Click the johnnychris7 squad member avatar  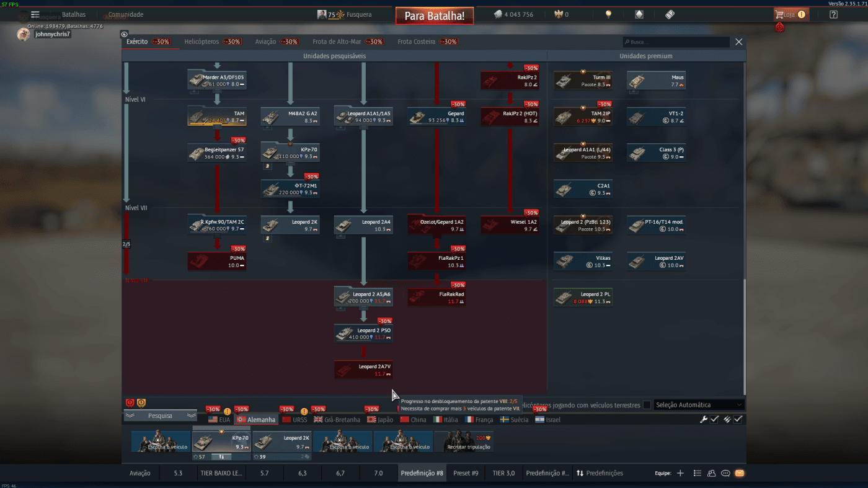coord(23,34)
